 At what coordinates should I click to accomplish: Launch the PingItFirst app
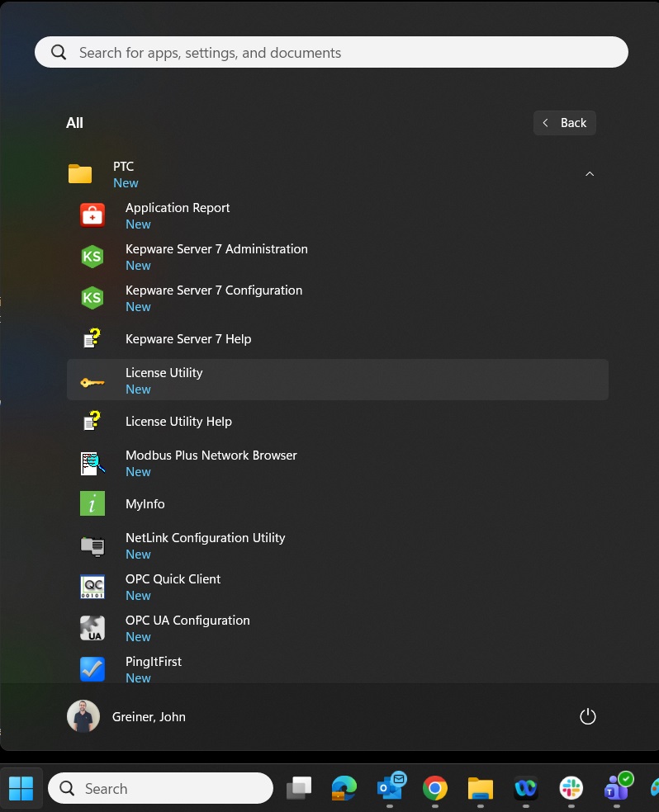click(x=154, y=668)
